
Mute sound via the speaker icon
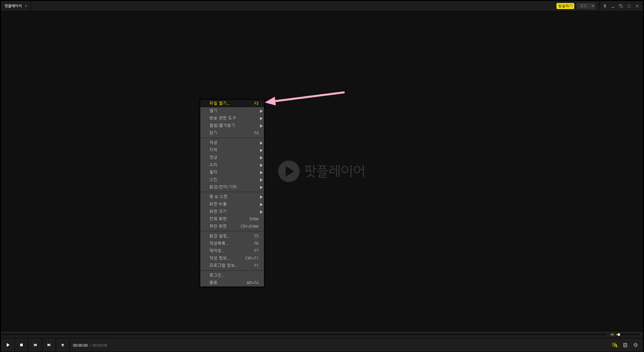(612, 335)
